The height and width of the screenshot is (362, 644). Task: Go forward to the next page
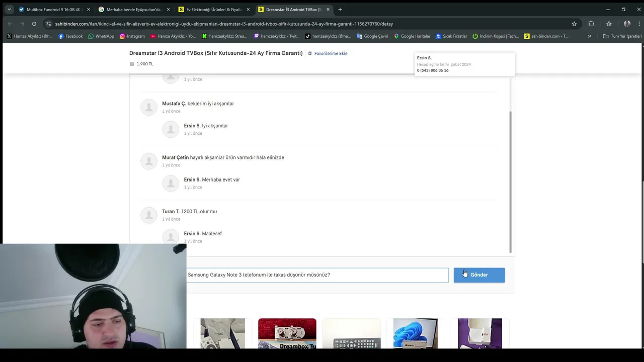[22, 24]
